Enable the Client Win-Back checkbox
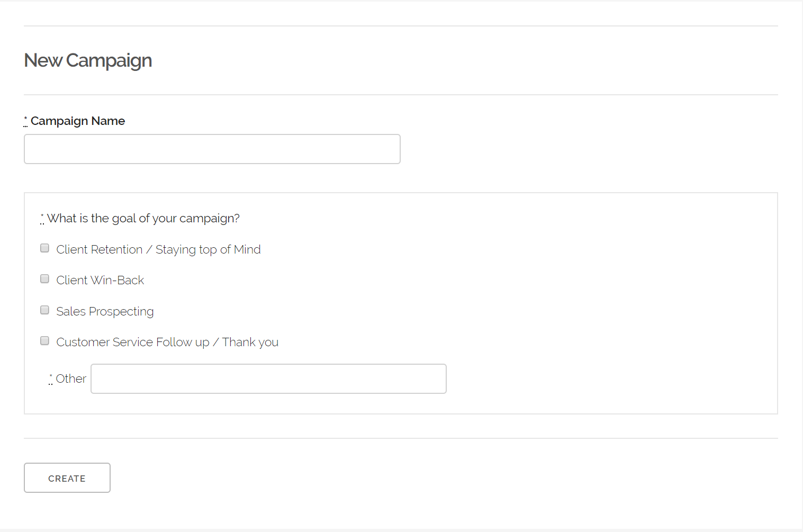Image resolution: width=803 pixels, height=532 pixels. tap(45, 279)
